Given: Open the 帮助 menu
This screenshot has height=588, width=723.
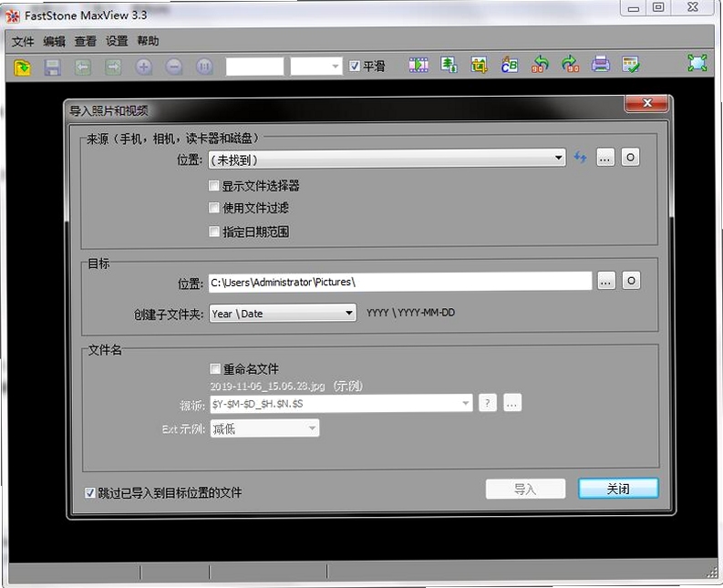Looking at the screenshot, I should pyautogui.click(x=148, y=41).
